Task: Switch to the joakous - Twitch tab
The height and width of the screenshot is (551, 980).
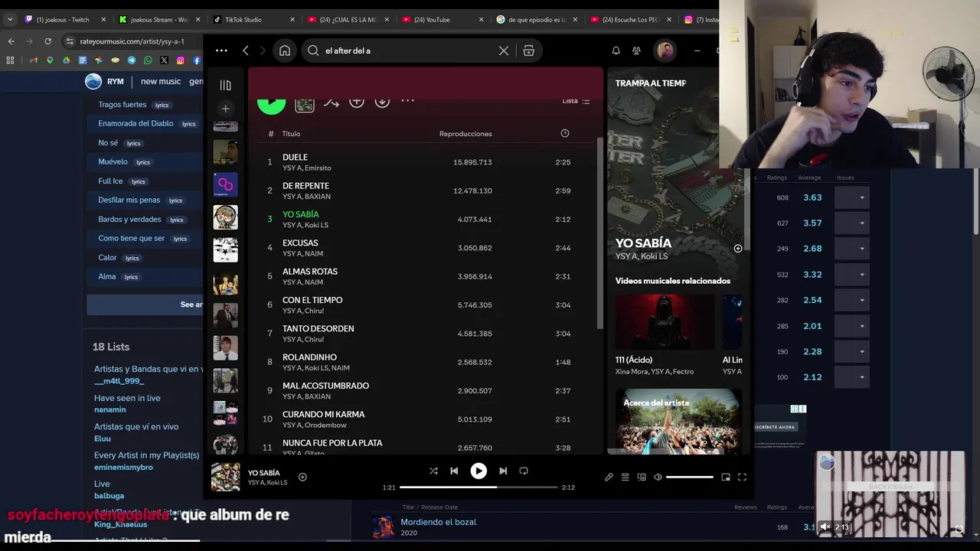Action: point(66,19)
